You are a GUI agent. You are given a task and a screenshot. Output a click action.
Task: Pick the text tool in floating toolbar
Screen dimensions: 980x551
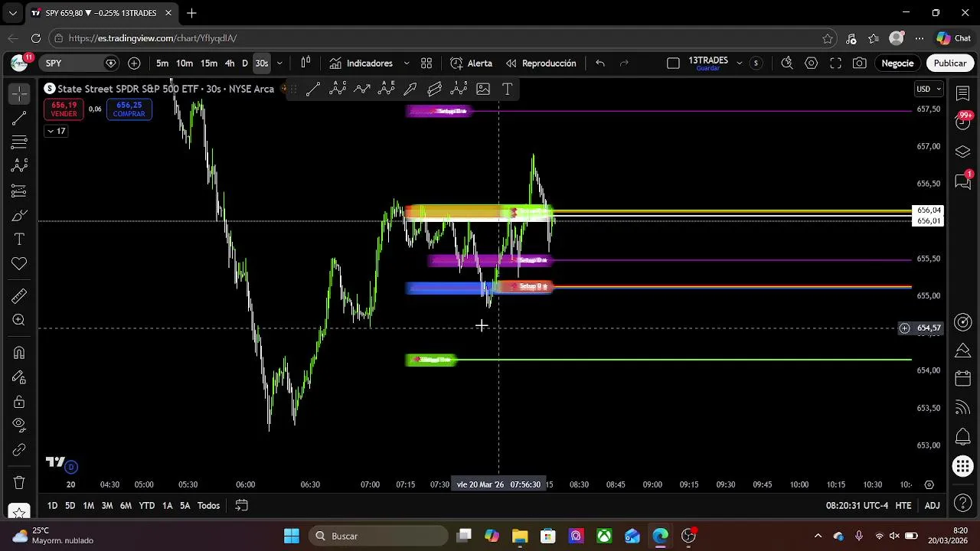pyautogui.click(x=507, y=89)
